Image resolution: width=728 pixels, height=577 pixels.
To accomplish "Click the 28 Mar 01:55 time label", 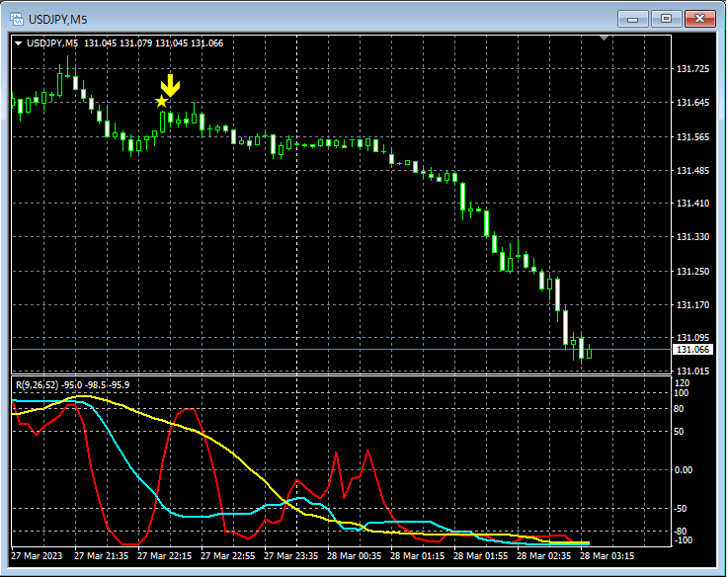I will tap(480, 556).
